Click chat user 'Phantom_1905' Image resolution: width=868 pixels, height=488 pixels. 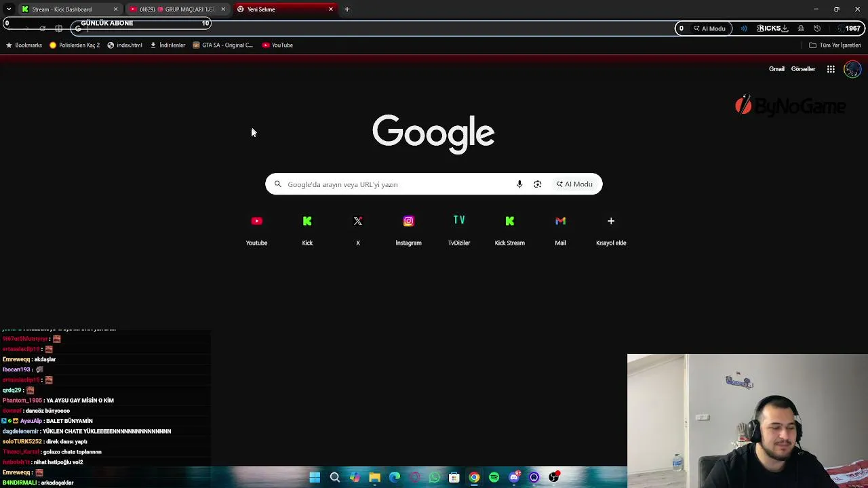[x=22, y=401]
